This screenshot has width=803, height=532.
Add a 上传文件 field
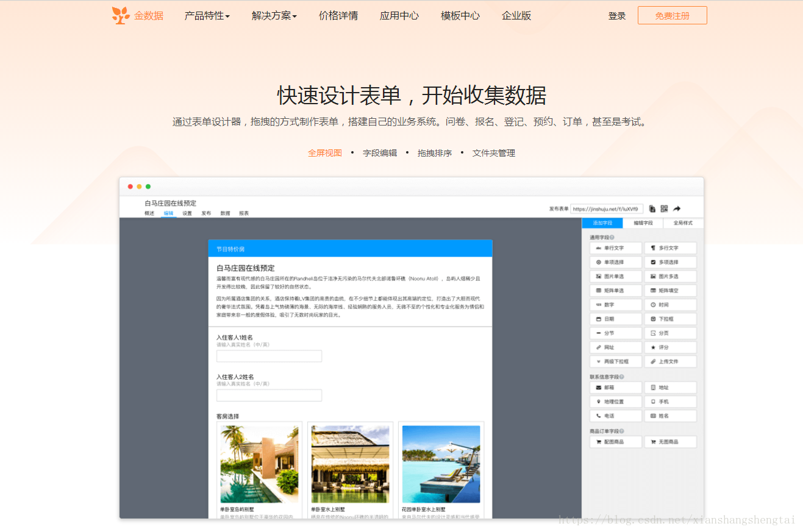670,361
